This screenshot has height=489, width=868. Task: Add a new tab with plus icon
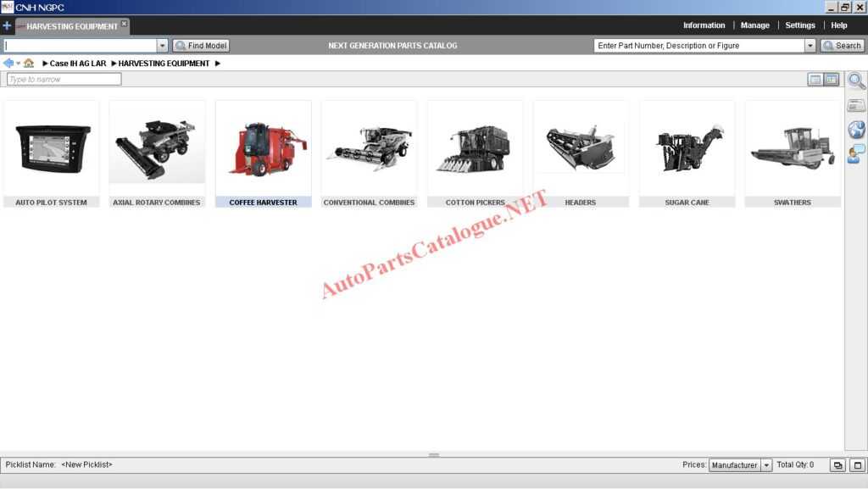[7, 25]
